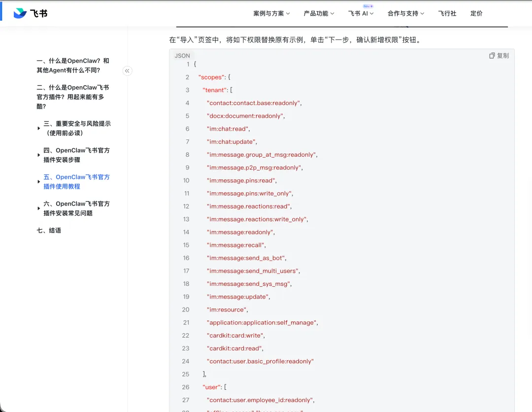Click "cardkit:card:write" line
This screenshot has width=532, height=412.
(x=236, y=335)
